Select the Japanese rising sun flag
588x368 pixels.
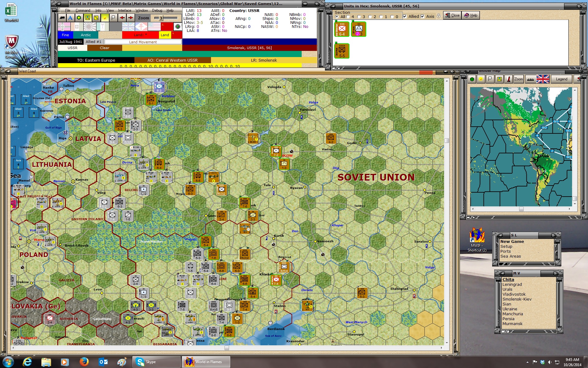[90, 27]
